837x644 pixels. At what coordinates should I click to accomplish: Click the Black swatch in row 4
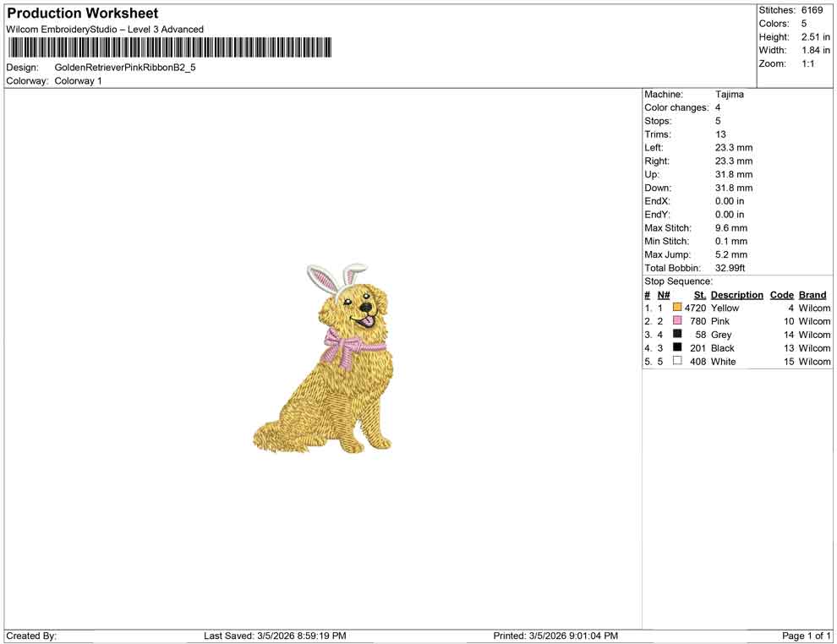click(x=676, y=347)
